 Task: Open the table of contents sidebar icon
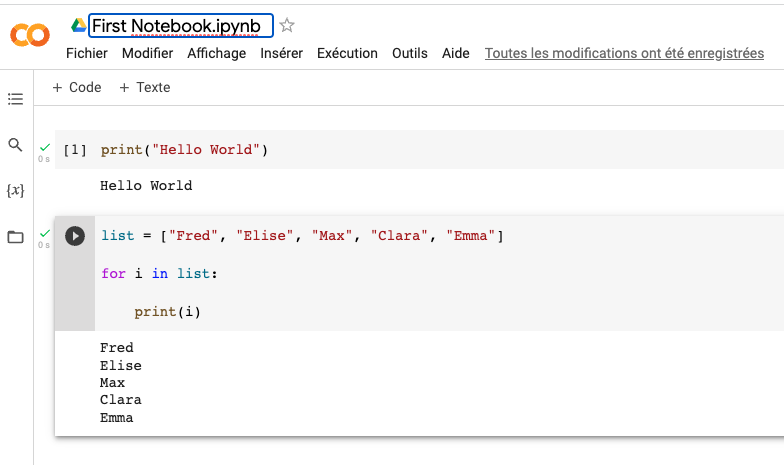(x=16, y=98)
